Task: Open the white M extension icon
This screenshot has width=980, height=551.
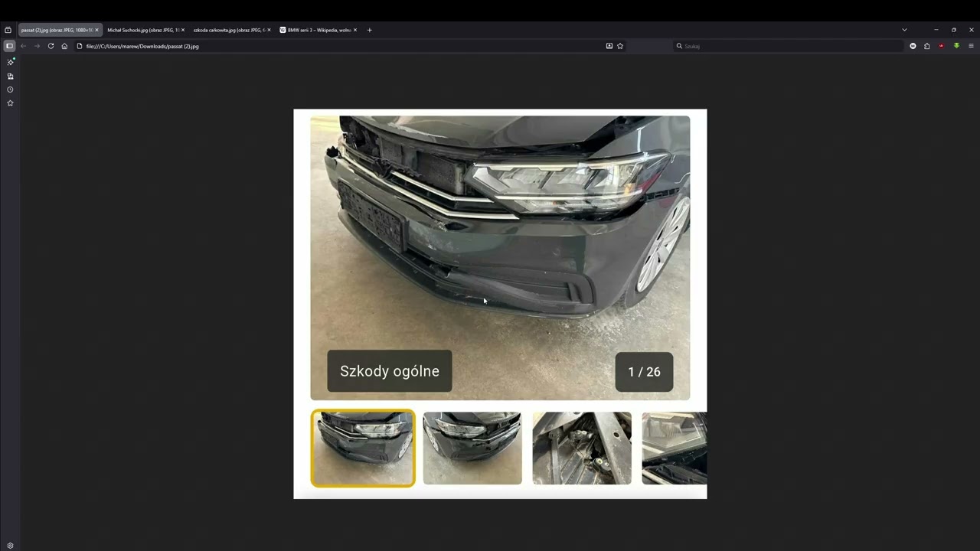Action: click(x=913, y=46)
